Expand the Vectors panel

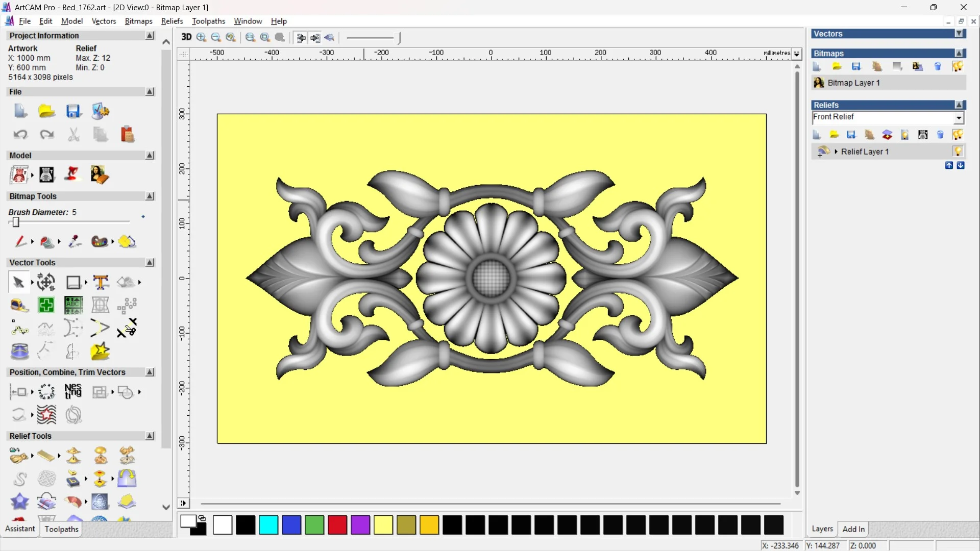click(x=959, y=34)
